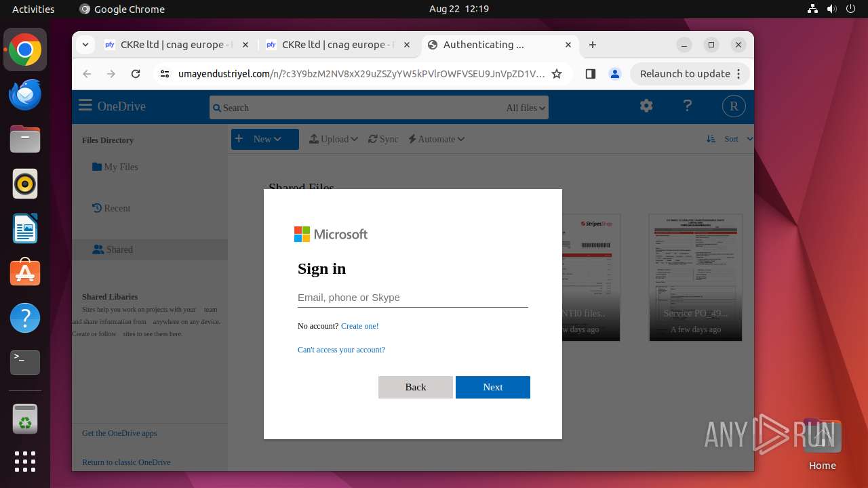868x488 pixels.
Task: Open Chrome profile icon
Action: click(x=614, y=74)
